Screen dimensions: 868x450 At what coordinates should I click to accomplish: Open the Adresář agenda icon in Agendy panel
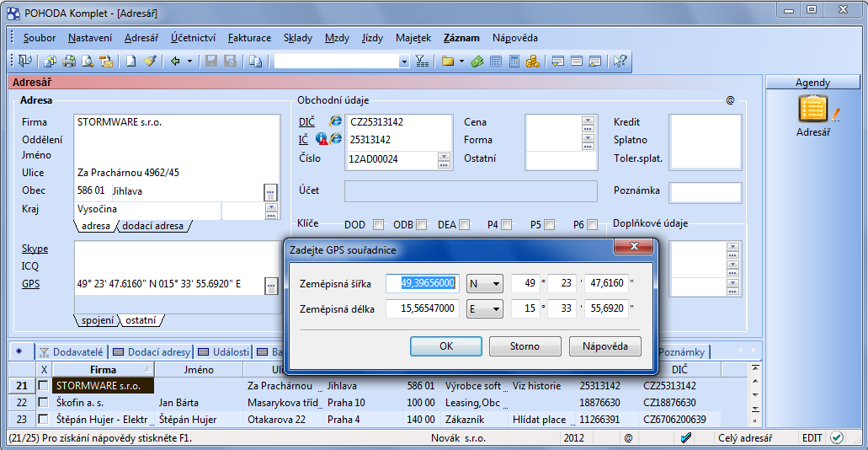(x=813, y=110)
